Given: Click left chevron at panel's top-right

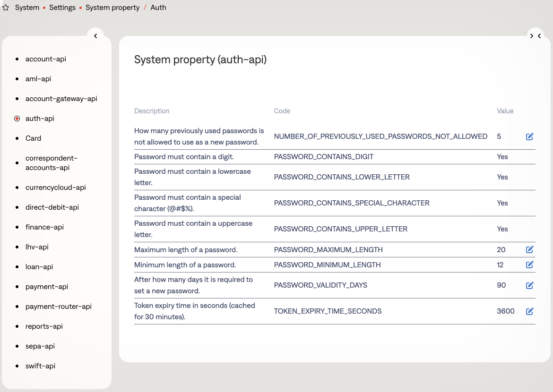Looking at the screenshot, I should [x=540, y=36].
